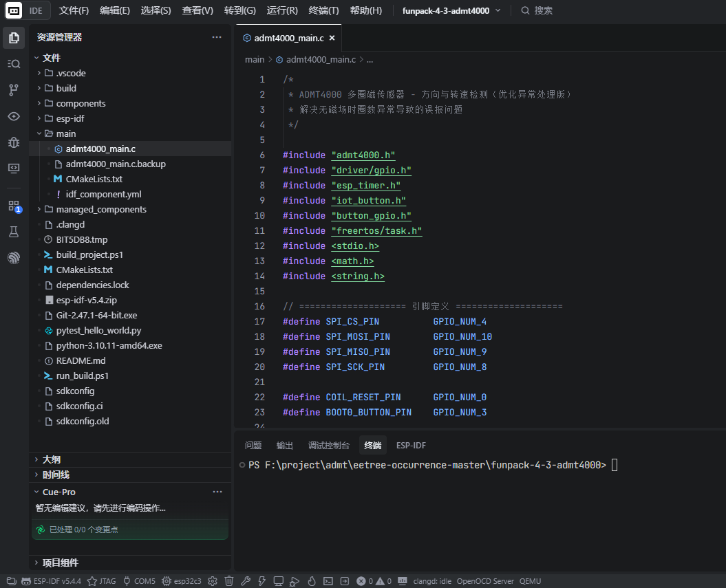This screenshot has width=726, height=588.
Task: Expand the 大纲 outline section
Action: 52,459
